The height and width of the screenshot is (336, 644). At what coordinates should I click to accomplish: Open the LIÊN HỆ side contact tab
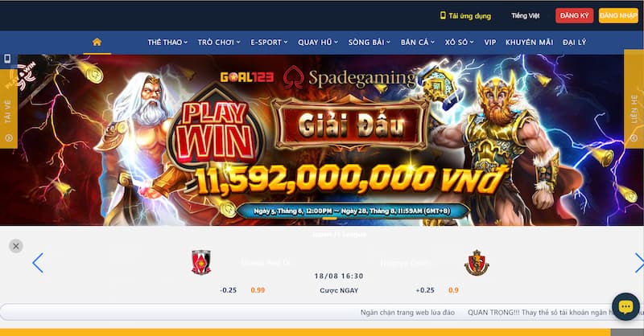[x=634, y=109]
